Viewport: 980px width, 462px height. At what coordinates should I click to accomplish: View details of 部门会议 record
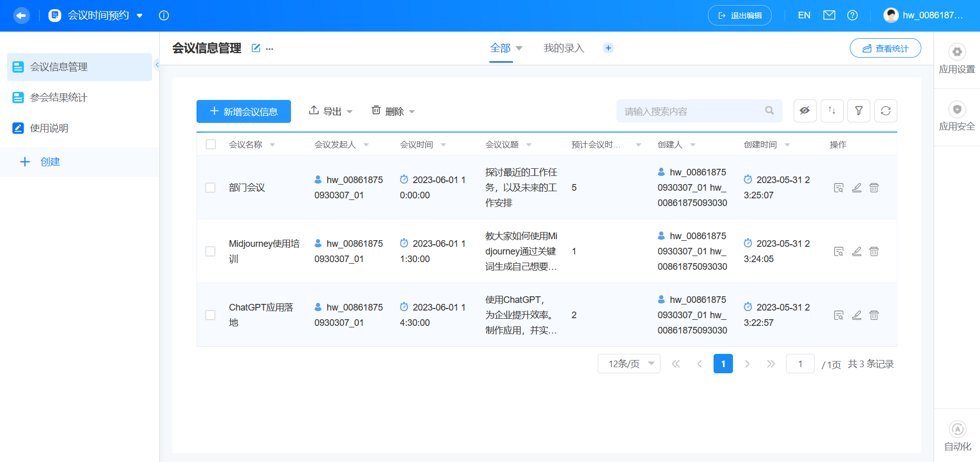coord(839,188)
